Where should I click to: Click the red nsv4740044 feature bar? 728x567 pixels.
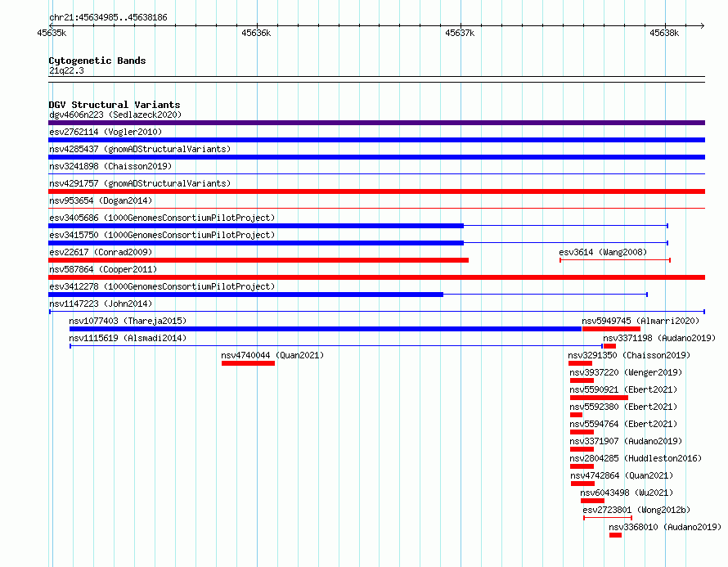point(248,363)
